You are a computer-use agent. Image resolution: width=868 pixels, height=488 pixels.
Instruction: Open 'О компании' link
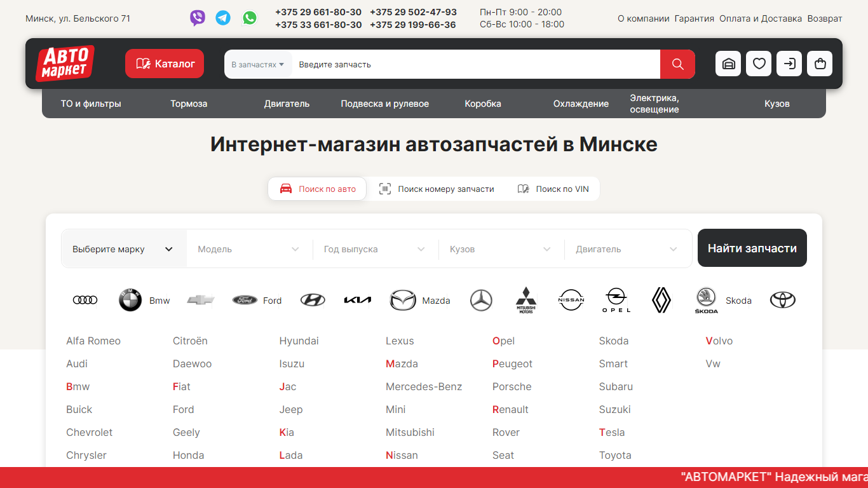coord(644,18)
